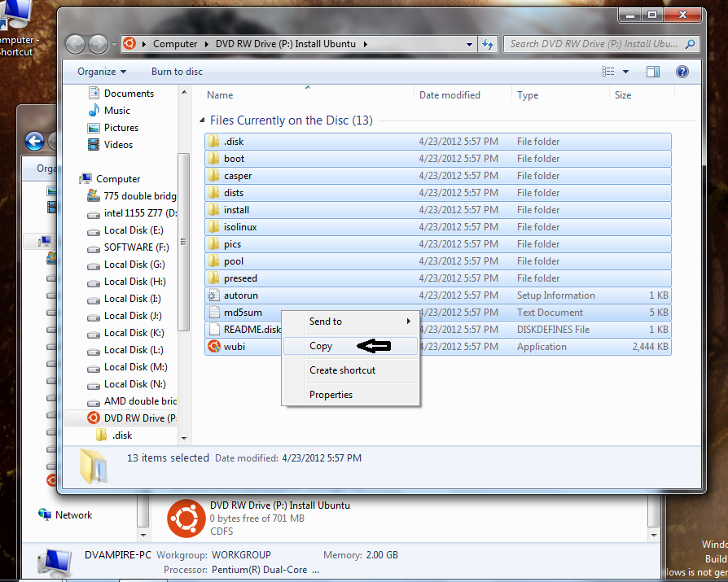Toggle the preview pane icon
Viewport: 728px width, 582px height.
(653, 72)
